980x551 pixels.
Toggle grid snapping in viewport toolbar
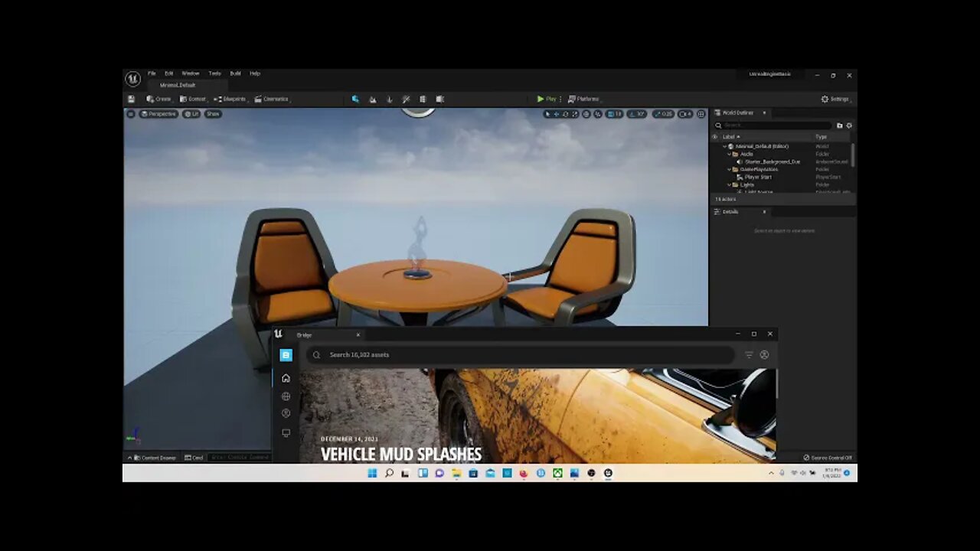click(x=611, y=114)
